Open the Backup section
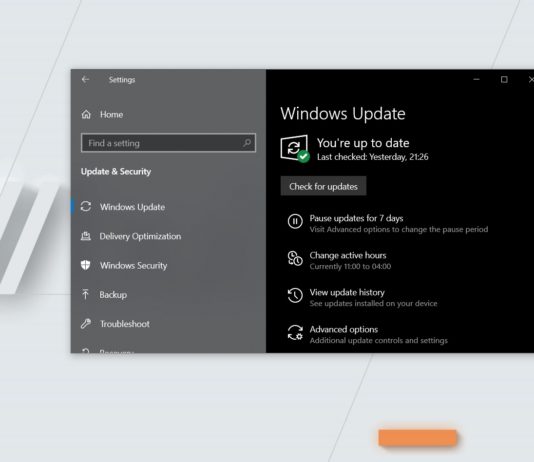This screenshot has width=534, height=462. coord(113,295)
